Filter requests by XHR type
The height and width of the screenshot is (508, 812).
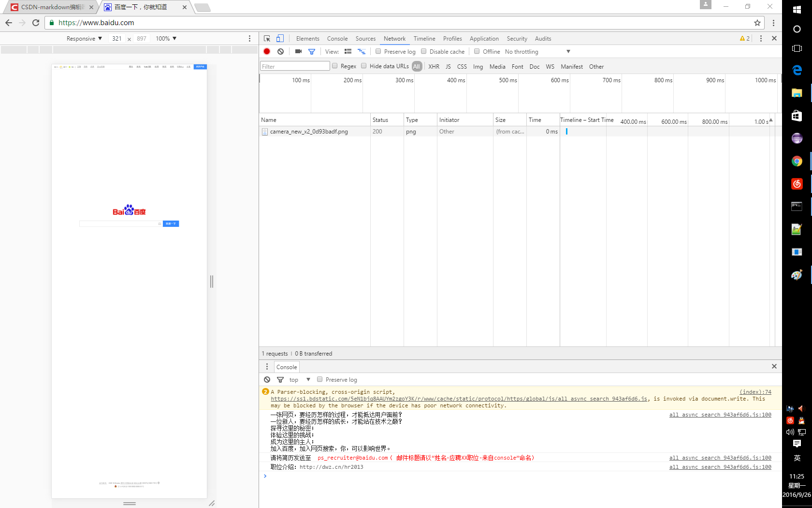point(434,67)
